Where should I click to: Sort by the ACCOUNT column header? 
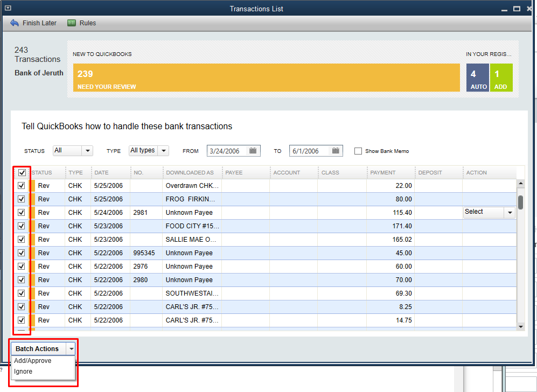pos(287,172)
